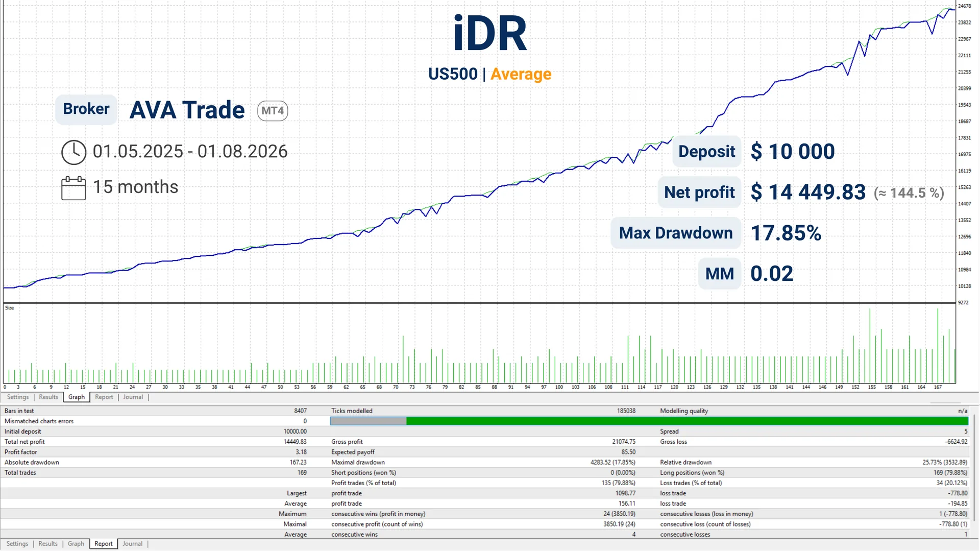
Task: Open the upper Report tab
Action: (104, 397)
